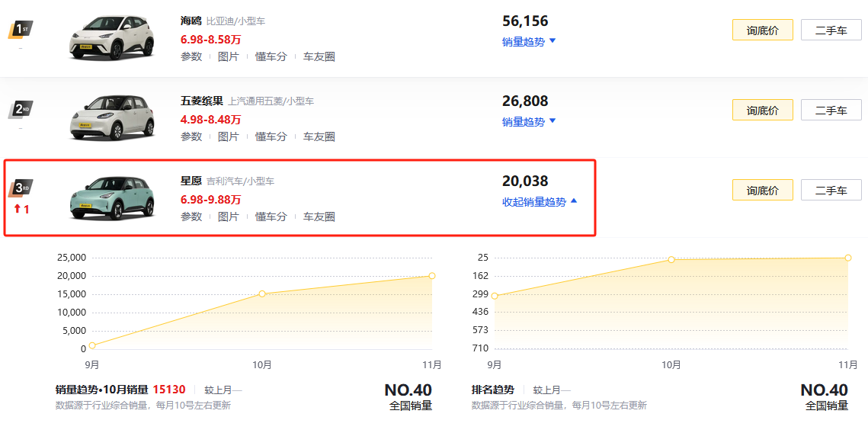Expand 销量趋势 for 海鸥
Screen dimensions: 868x433
point(529,41)
